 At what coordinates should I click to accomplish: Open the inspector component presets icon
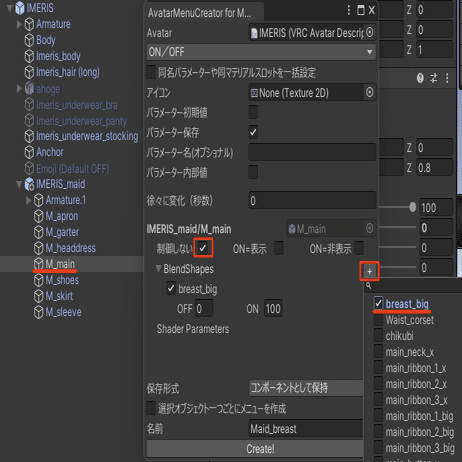[434, 78]
